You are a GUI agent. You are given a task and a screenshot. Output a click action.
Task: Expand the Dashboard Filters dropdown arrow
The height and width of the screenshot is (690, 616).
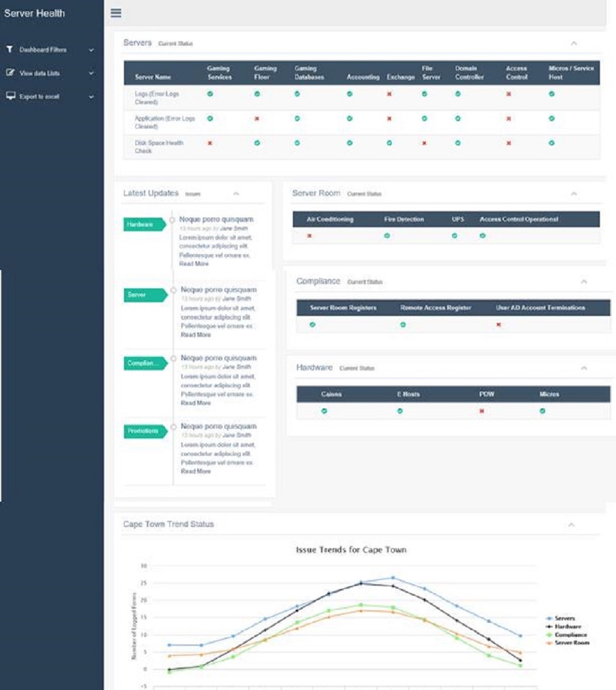coord(91,50)
